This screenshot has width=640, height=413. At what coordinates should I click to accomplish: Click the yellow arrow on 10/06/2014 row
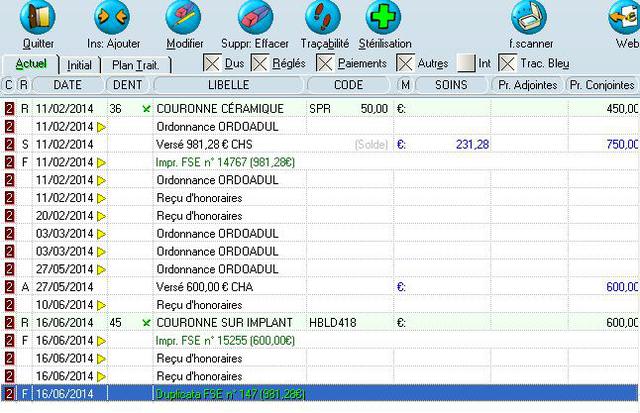click(100, 305)
